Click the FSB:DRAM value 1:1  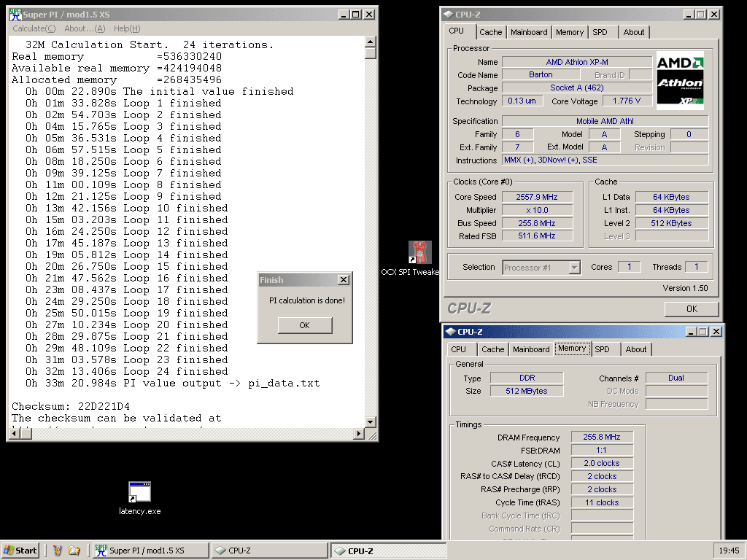(x=602, y=451)
